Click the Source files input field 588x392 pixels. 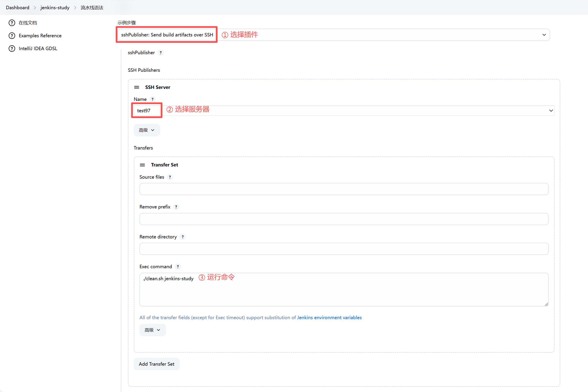click(344, 189)
